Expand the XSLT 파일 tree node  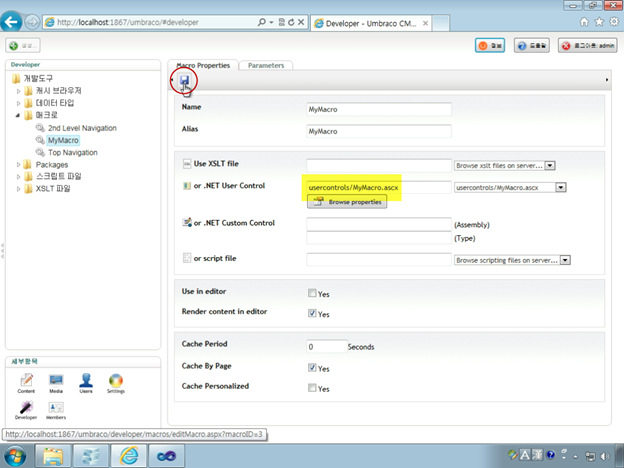tap(18, 189)
